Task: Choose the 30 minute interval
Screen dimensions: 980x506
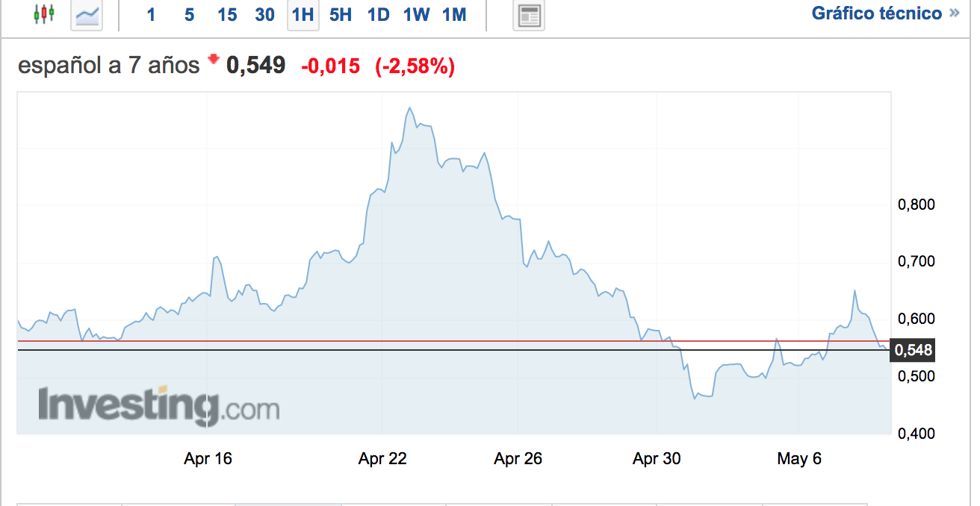Action: [x=265, y=15]
